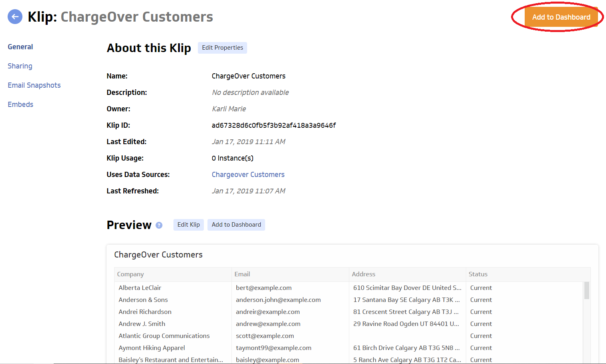Click email bert@example.com
This screenshot has height=364, width=606.
pyautogui.click(x=264, y=288)
